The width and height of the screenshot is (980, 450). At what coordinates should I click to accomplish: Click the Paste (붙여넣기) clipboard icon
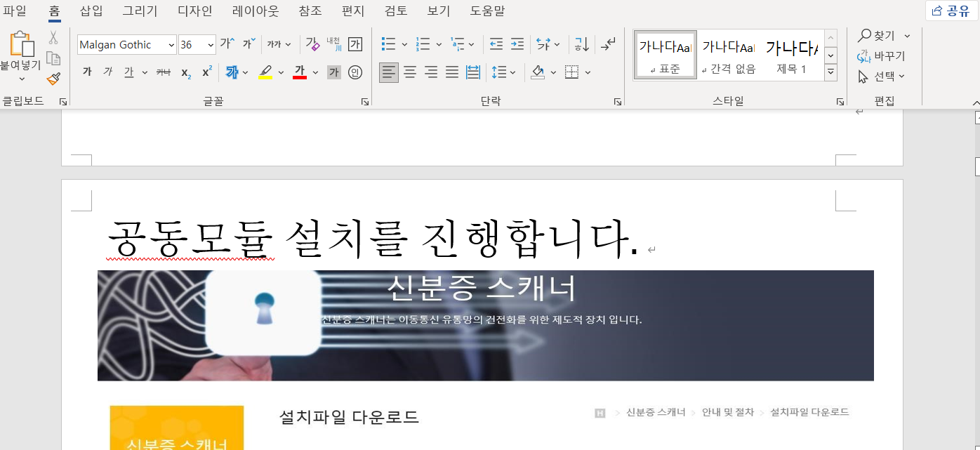[22, 44]
